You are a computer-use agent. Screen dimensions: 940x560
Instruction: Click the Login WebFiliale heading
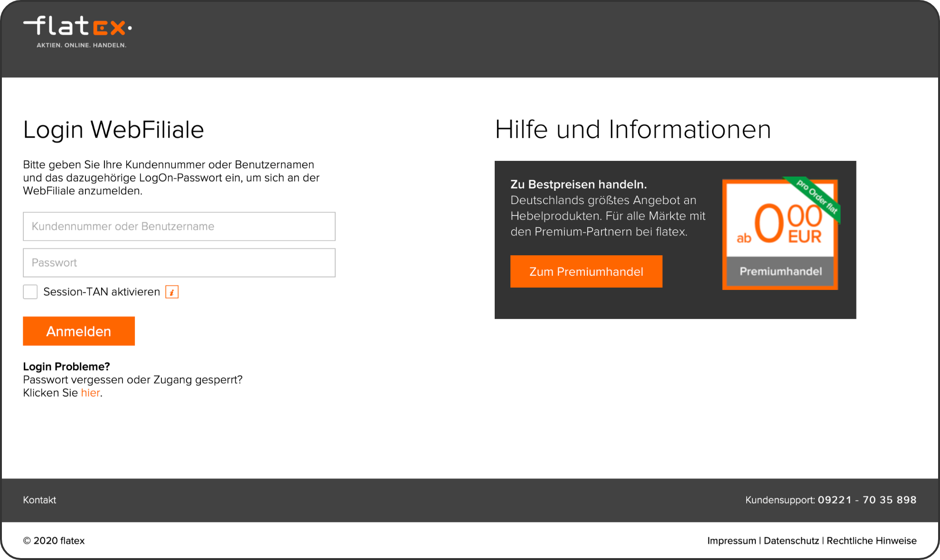[x=113, y=130]
